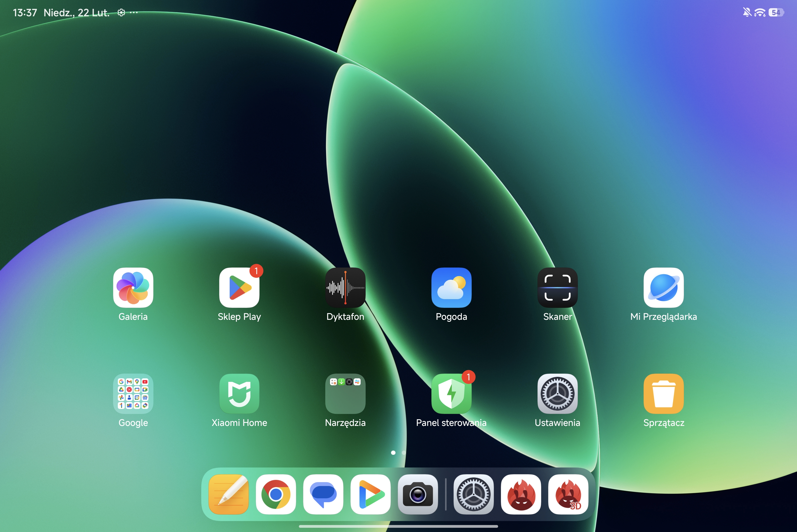
Task: Open the Xiaomi Home app
Action: pyautogui.click(x=239, y=394)
